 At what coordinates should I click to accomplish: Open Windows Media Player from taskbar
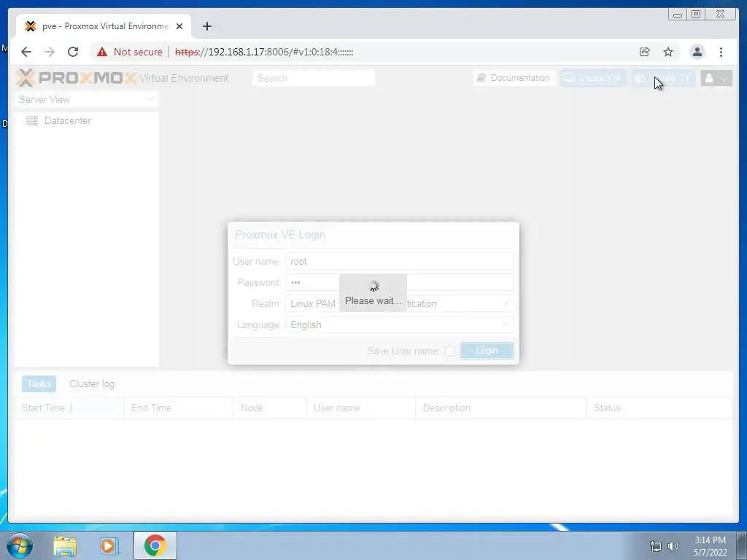109,545
